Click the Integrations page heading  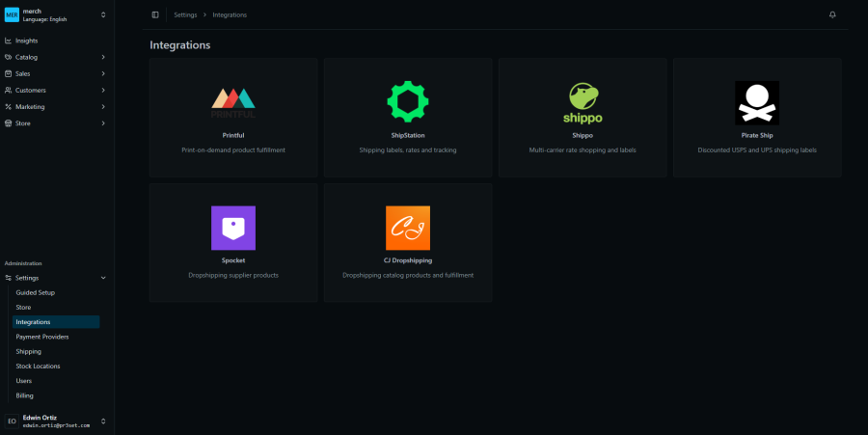(x=180, y=45)
